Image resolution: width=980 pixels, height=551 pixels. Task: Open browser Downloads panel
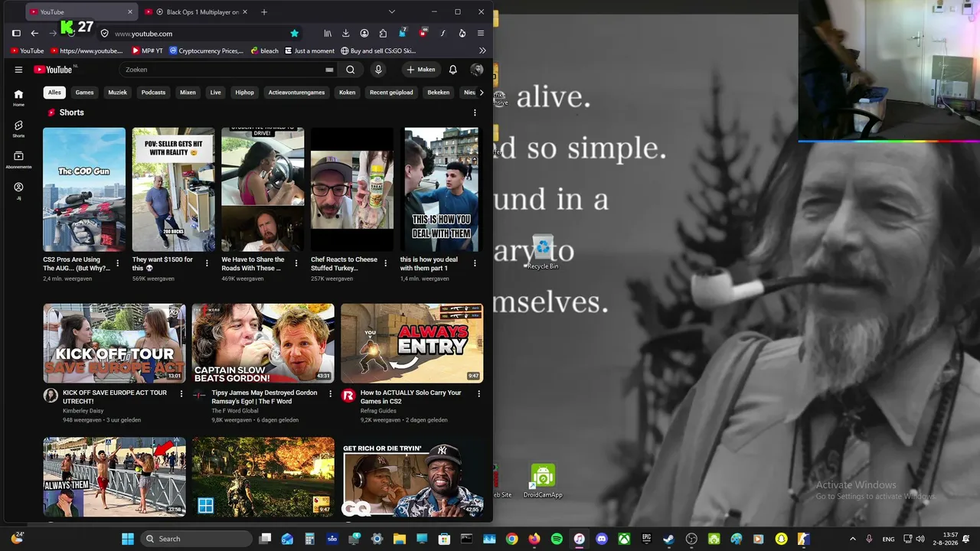(345, 34)
